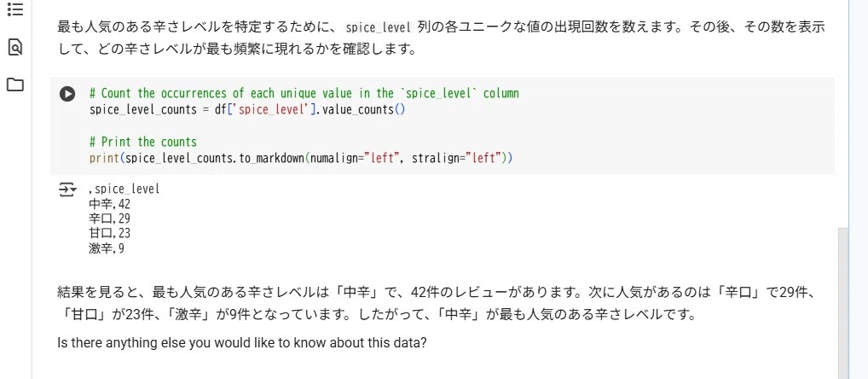
Task: Click the "# Print the counts" comment line
Action: point(143,142)
